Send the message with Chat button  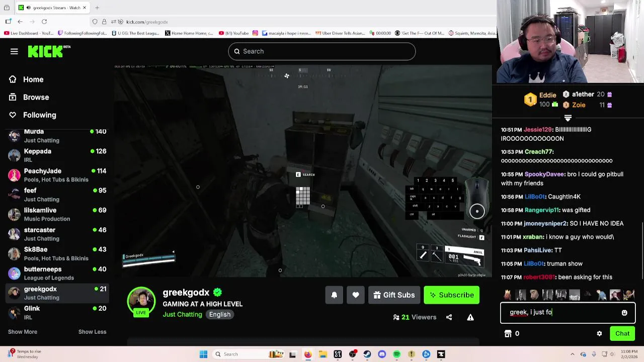(x=622, y=333)
